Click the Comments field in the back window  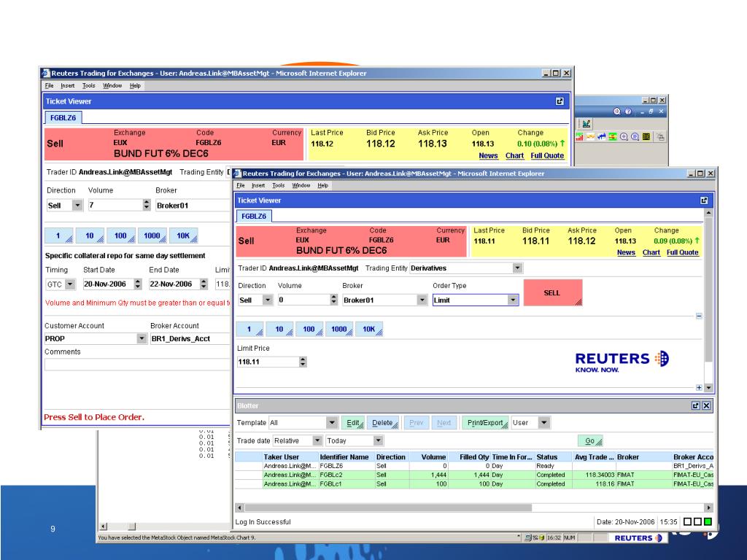click(x=137, y=365)
